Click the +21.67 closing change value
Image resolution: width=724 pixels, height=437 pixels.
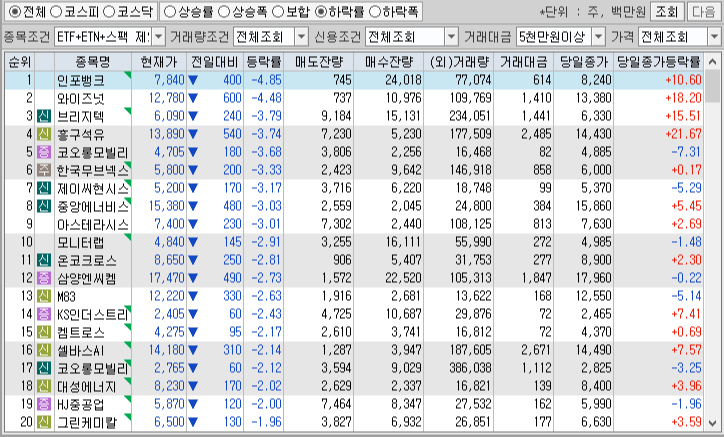[x=683, y=134]
